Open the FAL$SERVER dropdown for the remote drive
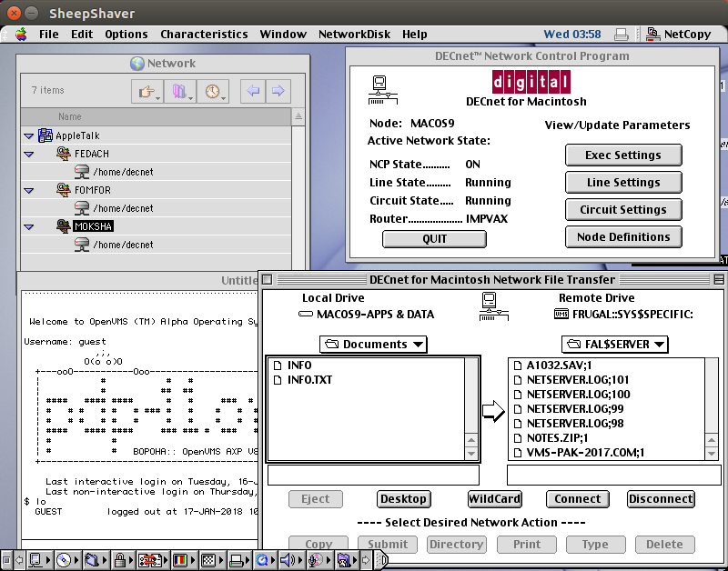The image size is (728, 571). pos(614,345)
